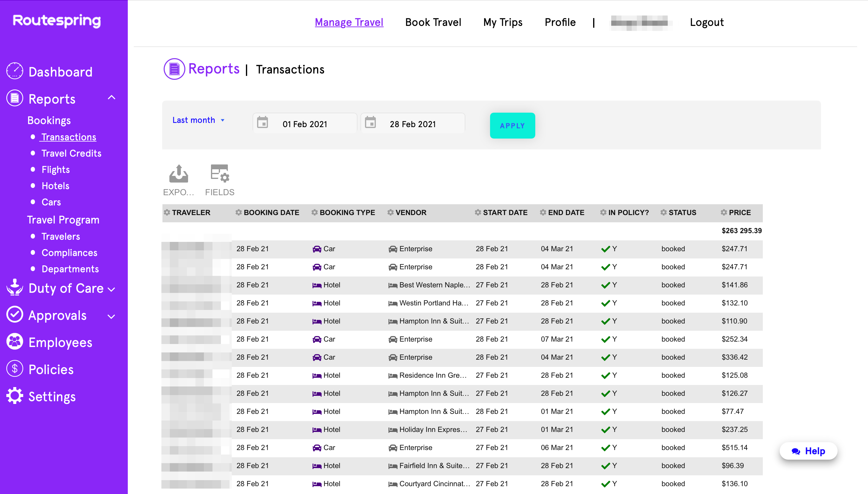Expand the Duty of Care section

pos(111,289)
